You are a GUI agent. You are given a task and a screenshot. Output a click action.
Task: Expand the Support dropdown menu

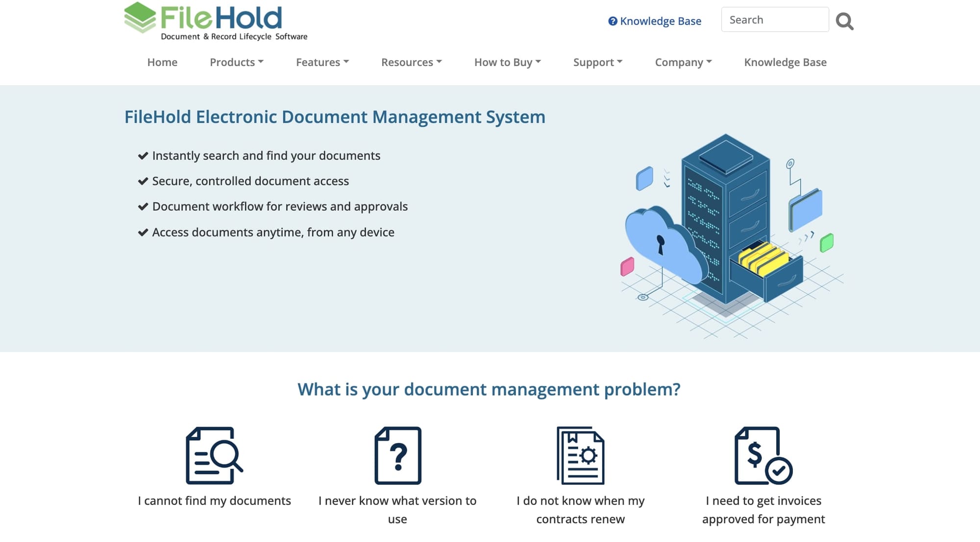pos(598,62)
